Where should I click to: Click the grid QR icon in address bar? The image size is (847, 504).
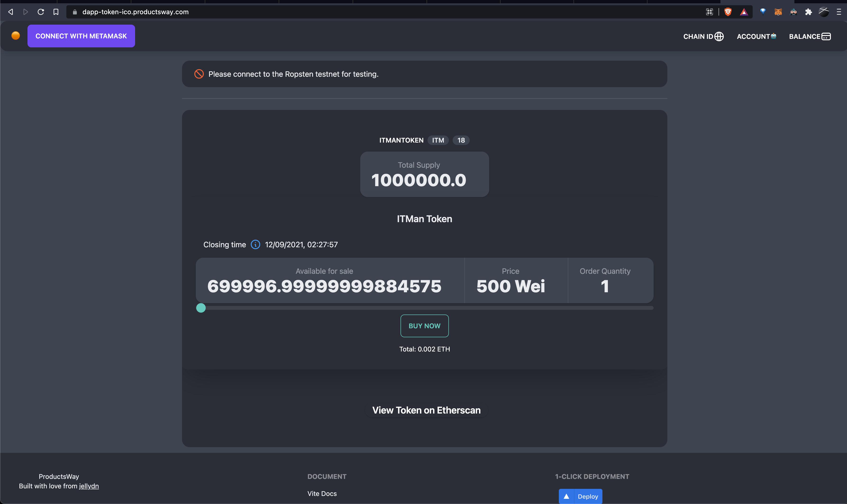[709, 12]
